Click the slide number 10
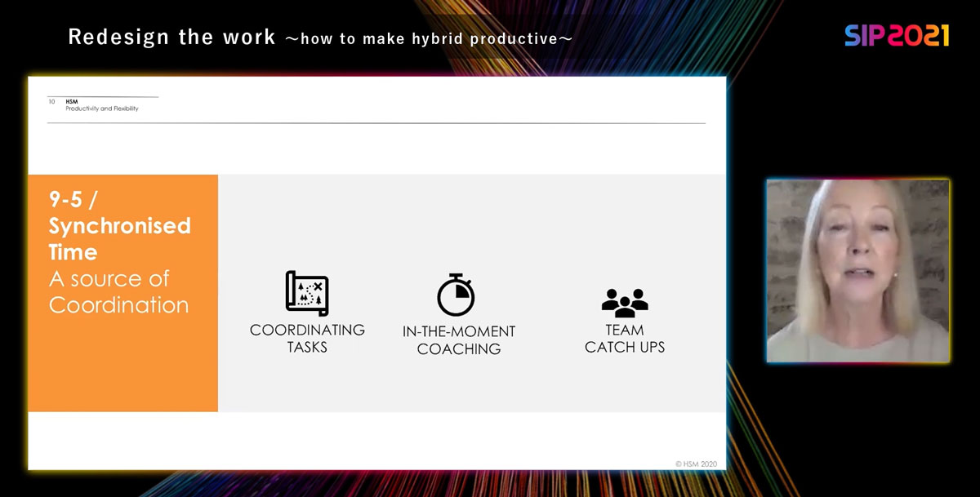This screenshot has height=497, width=980. [51, 102]
